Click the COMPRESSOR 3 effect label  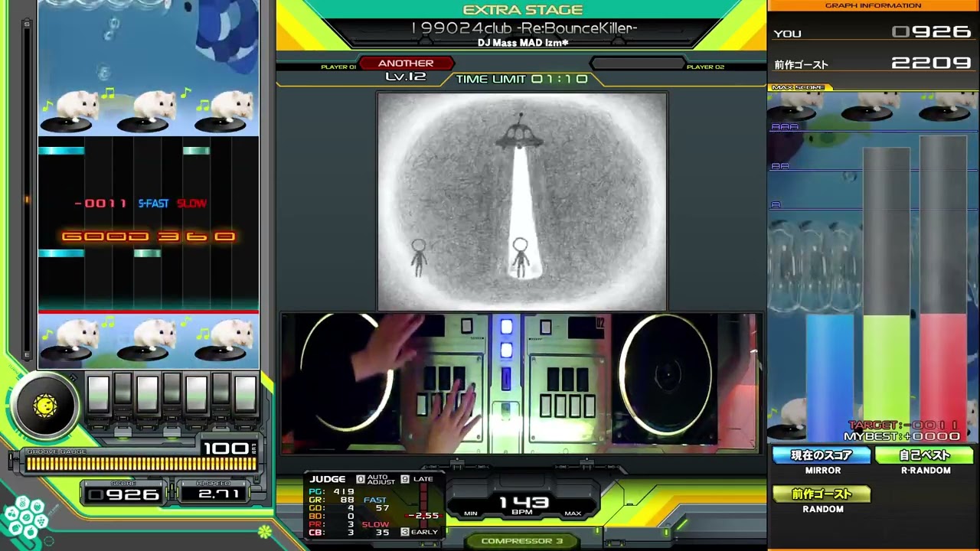(522, 541)
